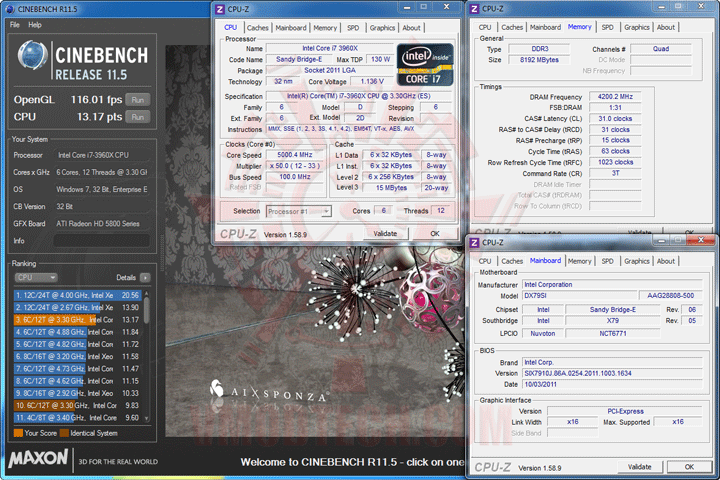720x480 pixels.
Task: Click the Core Speed value 5000.4 MHz
Action: coord(294,155)
